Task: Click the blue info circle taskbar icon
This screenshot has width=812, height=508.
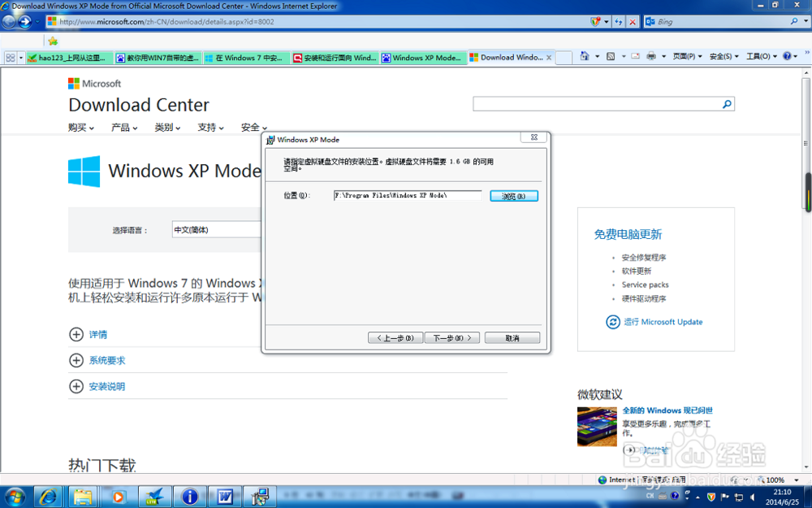Action: coord(189,497)
